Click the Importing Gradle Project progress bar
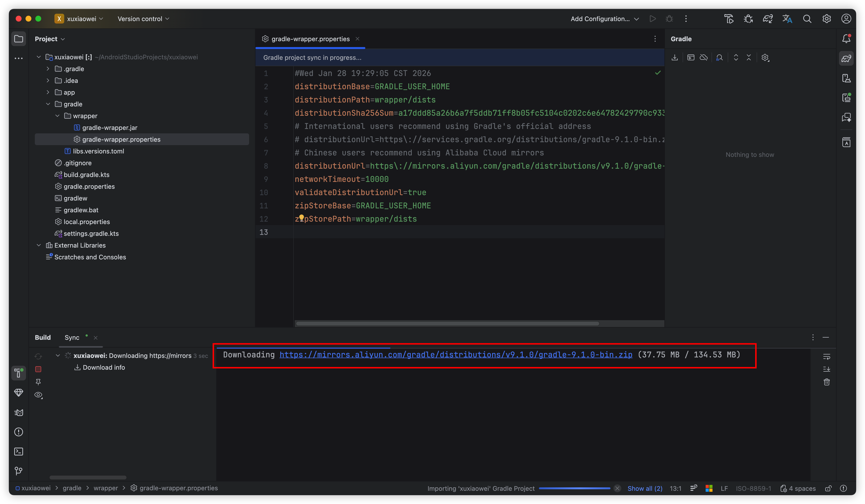This screenshot has height=504, width=865. point(574,488)
